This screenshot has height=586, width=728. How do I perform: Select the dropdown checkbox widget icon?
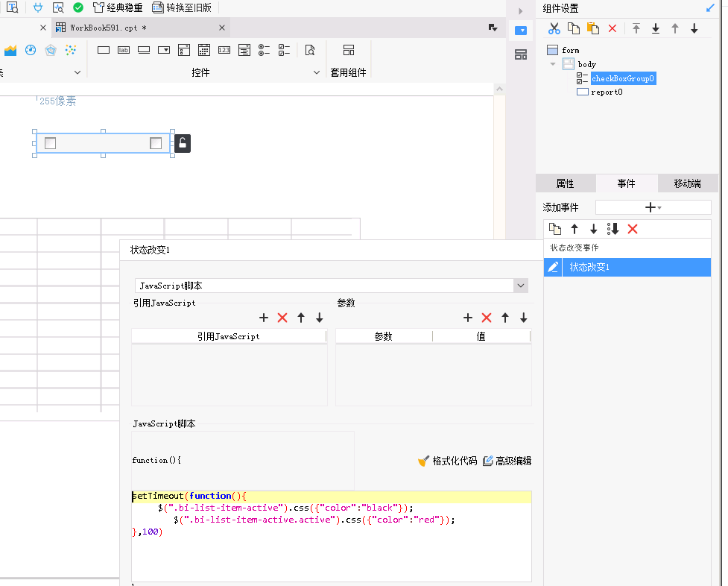[184, 50]
